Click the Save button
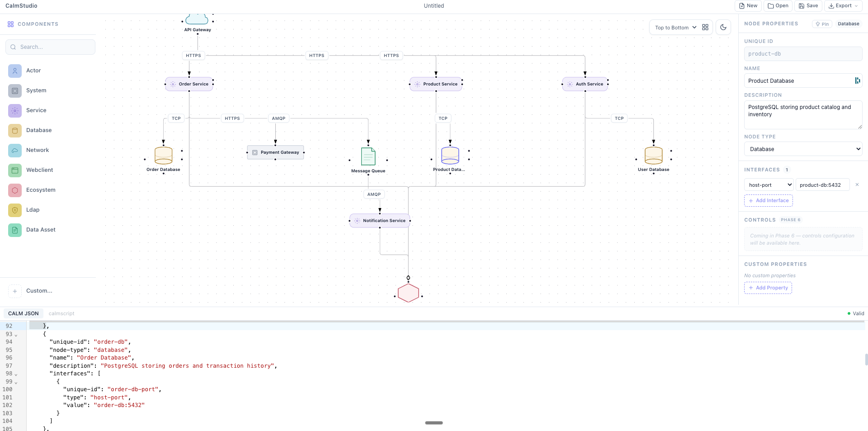The height and width of the screenshot is (431, 868). (x=808, y=6)
